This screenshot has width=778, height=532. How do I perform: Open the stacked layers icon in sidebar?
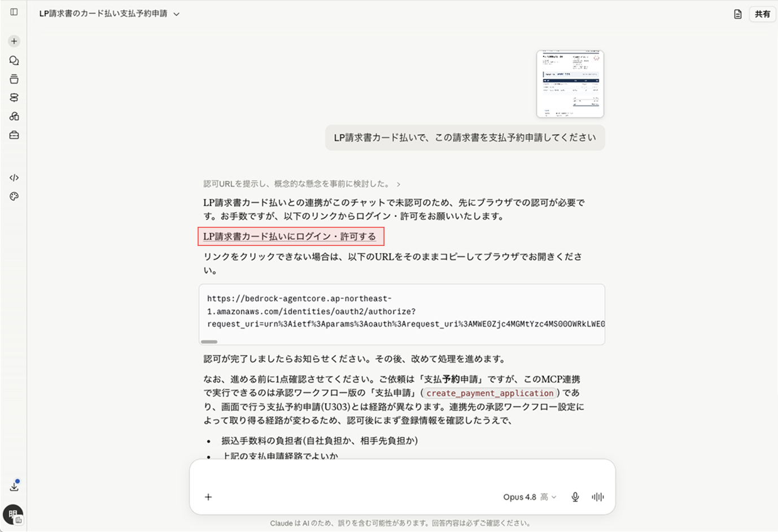point(14,98)
